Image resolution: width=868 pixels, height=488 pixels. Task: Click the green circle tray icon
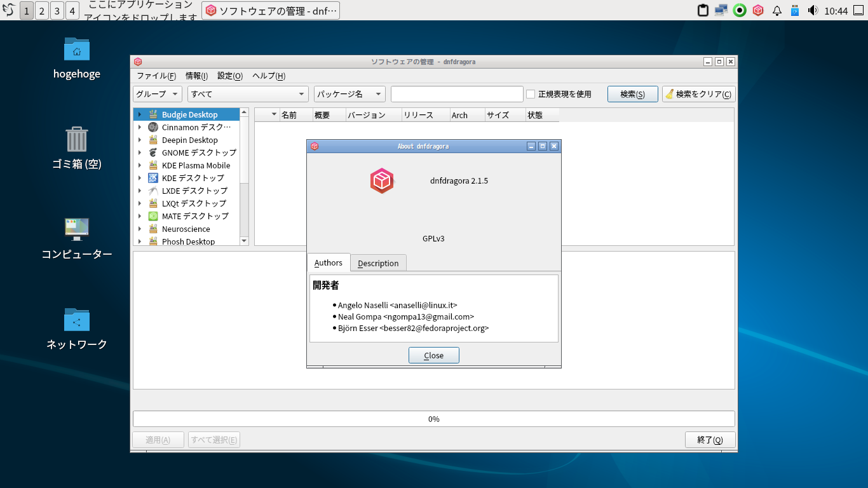coord(740,10)
